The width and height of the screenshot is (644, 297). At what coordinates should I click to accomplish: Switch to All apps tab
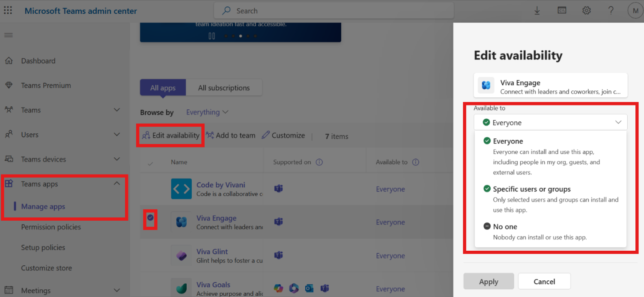click(x=163, y=88)
